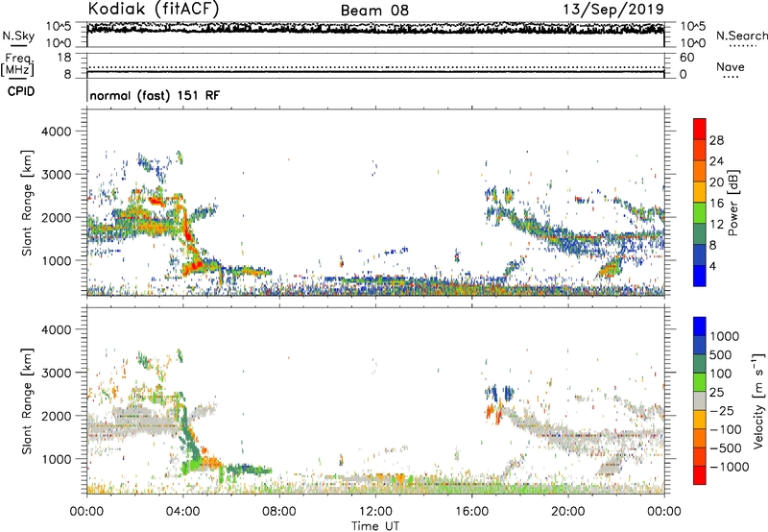768x532 pixels.
Task: Click the Slant Range label of power panel
Action: click(x=27, y=203)
